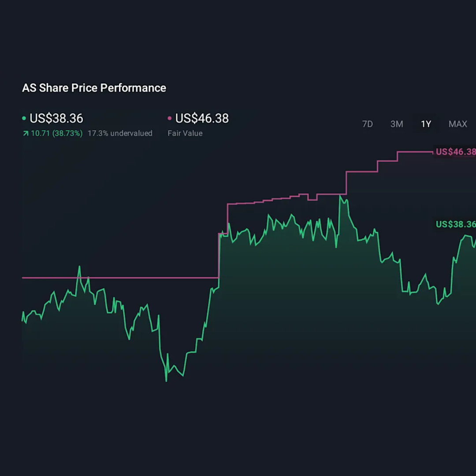Click the pink US$46.38 label on the chart
This screenshot has width=476, height=476.
455,152
